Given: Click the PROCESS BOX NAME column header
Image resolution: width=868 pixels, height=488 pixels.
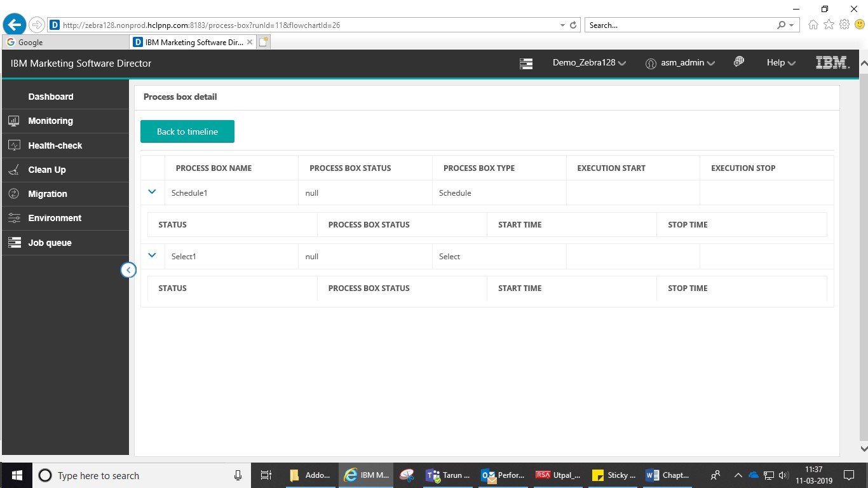Looking at the screenshot, I should point(214,168).
